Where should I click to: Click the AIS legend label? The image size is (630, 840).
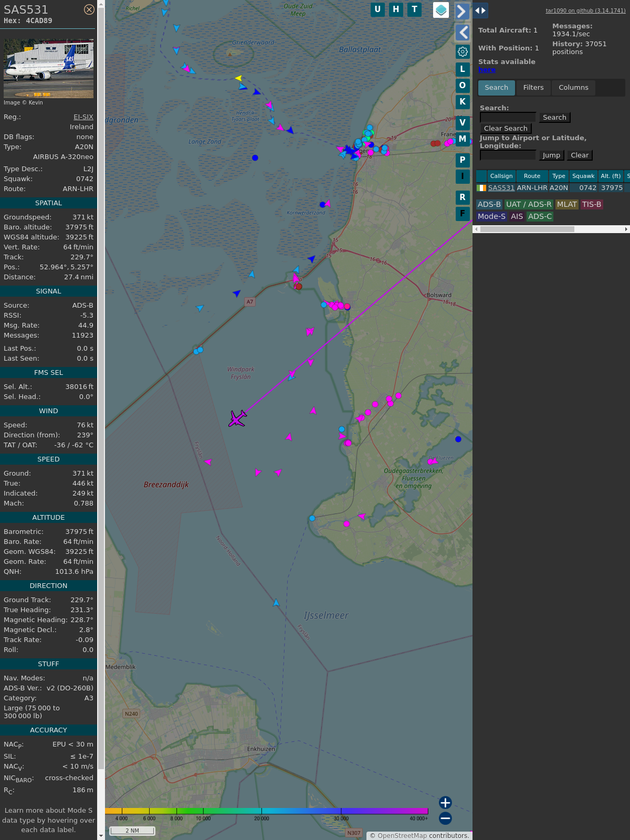pos(517,217)
